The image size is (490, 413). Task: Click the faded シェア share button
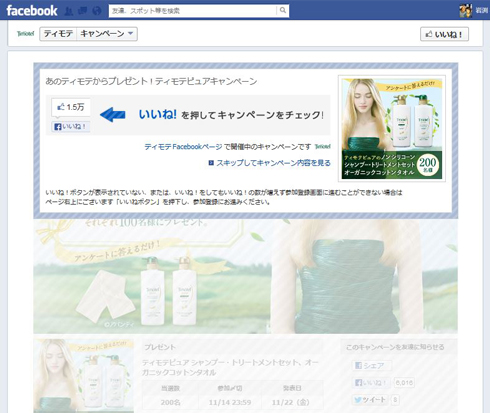point(371,366)
